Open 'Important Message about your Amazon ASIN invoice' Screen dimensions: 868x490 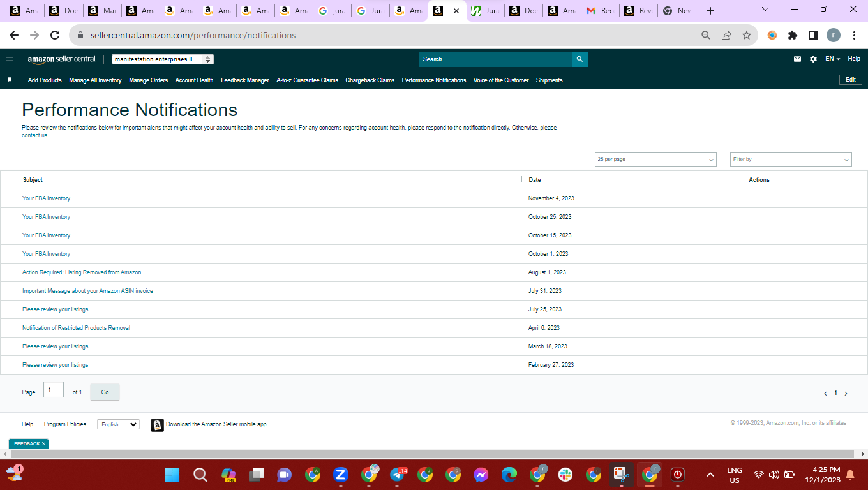[x=87, y=291]
